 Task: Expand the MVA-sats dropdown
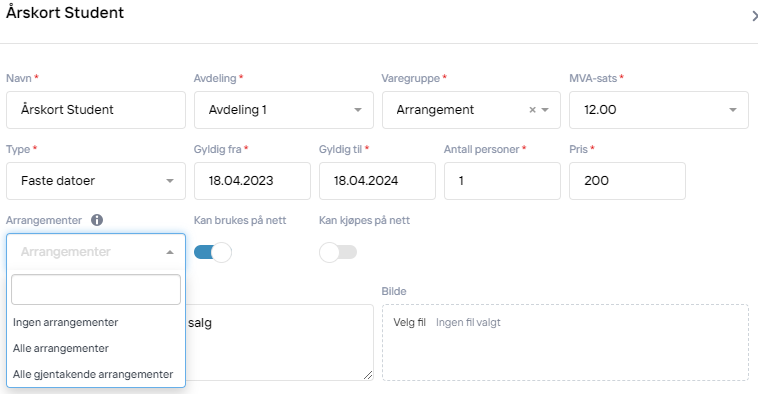659,110
